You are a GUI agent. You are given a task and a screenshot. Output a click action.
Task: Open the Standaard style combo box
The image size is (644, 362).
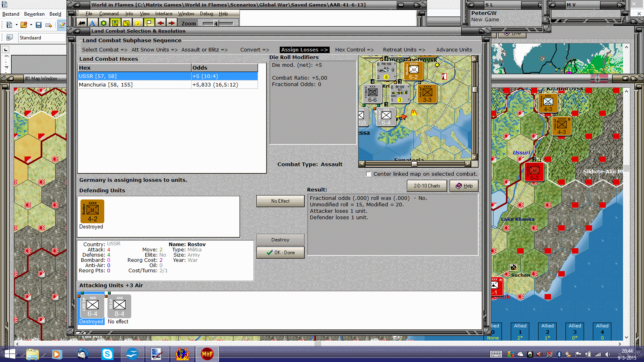[x=42, y=38]
